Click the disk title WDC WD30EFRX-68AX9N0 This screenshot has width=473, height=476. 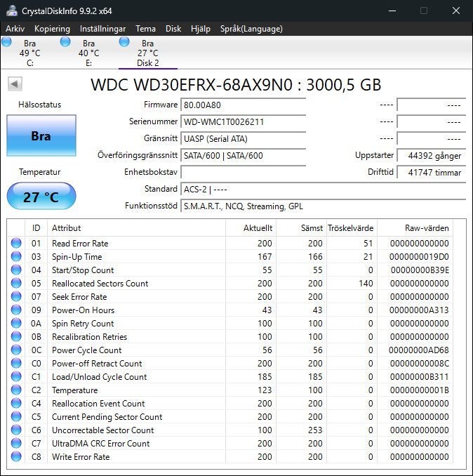pos(192,85)
